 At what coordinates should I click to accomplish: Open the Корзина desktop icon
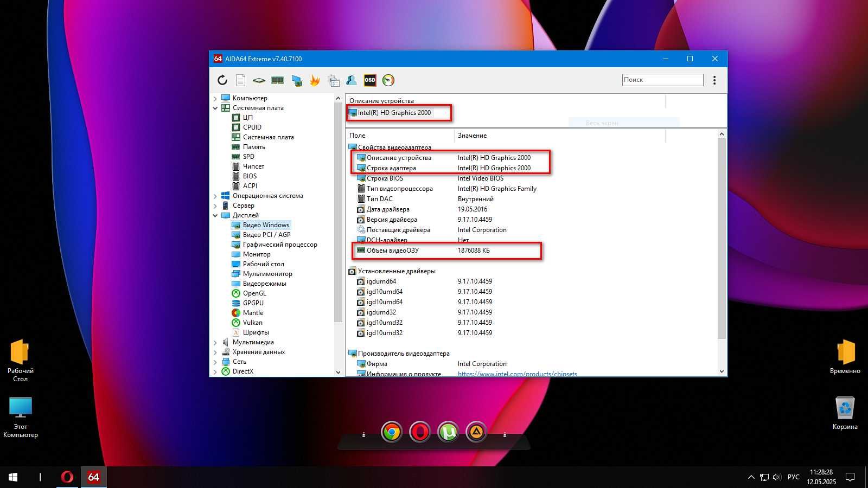pyautogui.click(x=845, y=413)
